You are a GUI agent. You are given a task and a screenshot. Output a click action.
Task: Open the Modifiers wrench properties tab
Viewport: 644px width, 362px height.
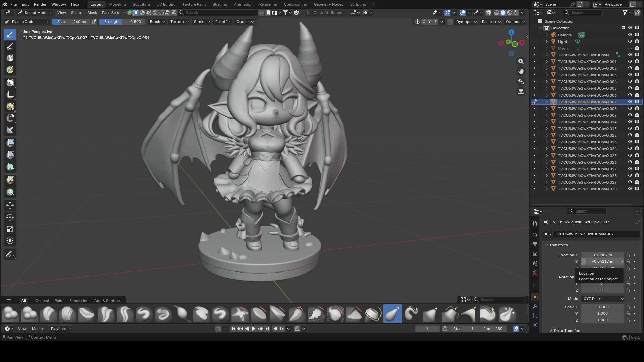pyautogui.click(x=535, y=306)
